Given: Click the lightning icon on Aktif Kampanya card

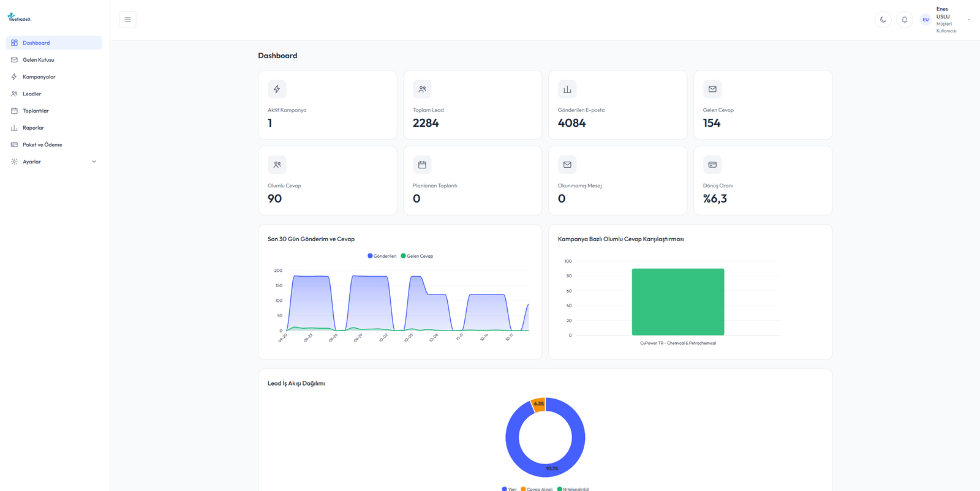Looking at the screenshot, I should pyautogui.click(x=277, y=89).
